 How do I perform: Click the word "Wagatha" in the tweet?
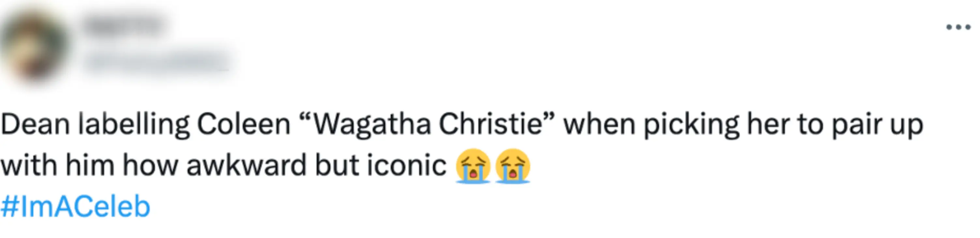coord(372,125)
